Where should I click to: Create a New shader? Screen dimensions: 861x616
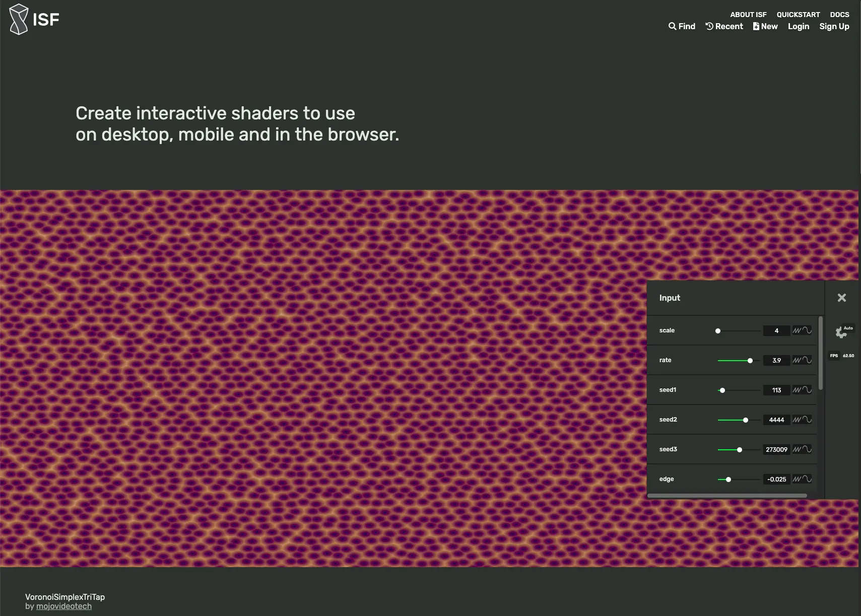(765, 26)
